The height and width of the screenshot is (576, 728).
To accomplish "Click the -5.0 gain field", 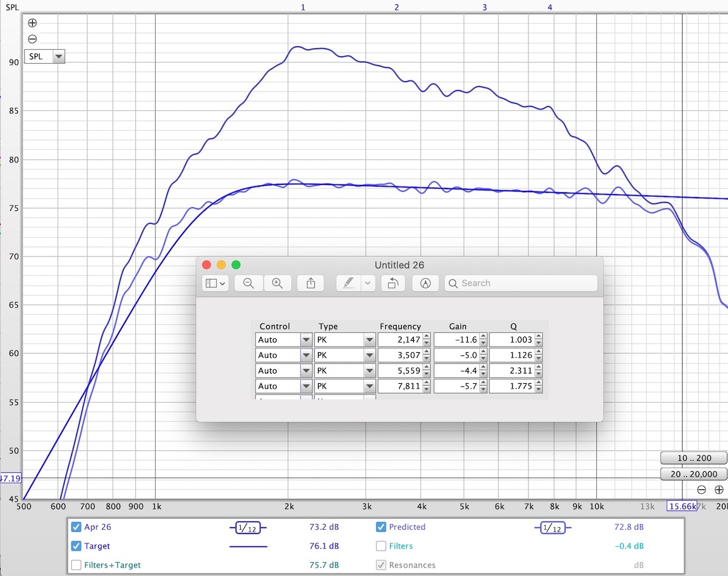I will tap(456, 355).
